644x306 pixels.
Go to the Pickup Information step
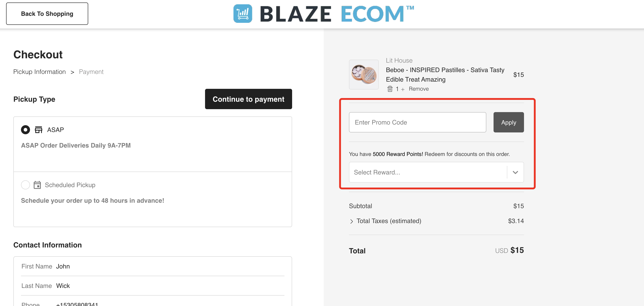pos(39,72)
